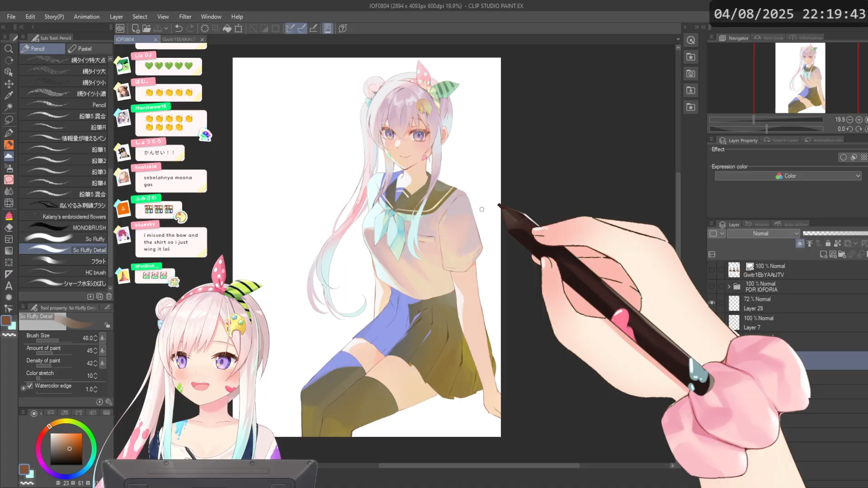Reset tool properties to initial settings
The height and width of the screenshot is (488, 868).
tap(99, 402)
